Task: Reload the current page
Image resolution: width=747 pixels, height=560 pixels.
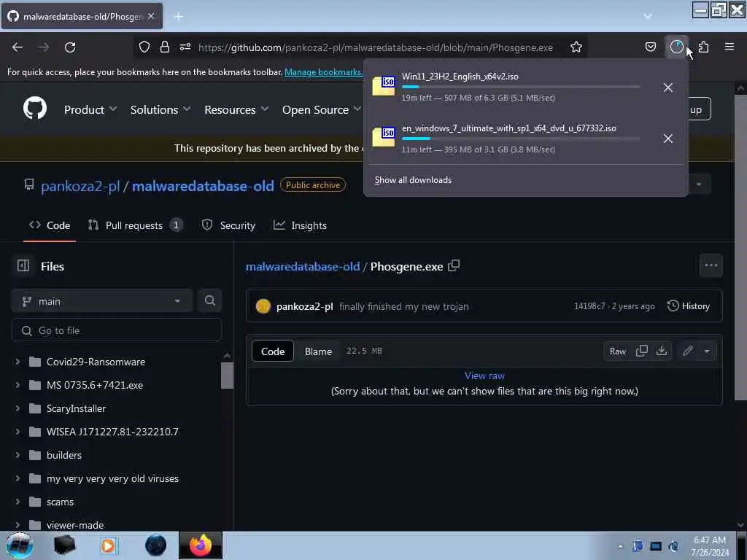Action: click(70, 47)
